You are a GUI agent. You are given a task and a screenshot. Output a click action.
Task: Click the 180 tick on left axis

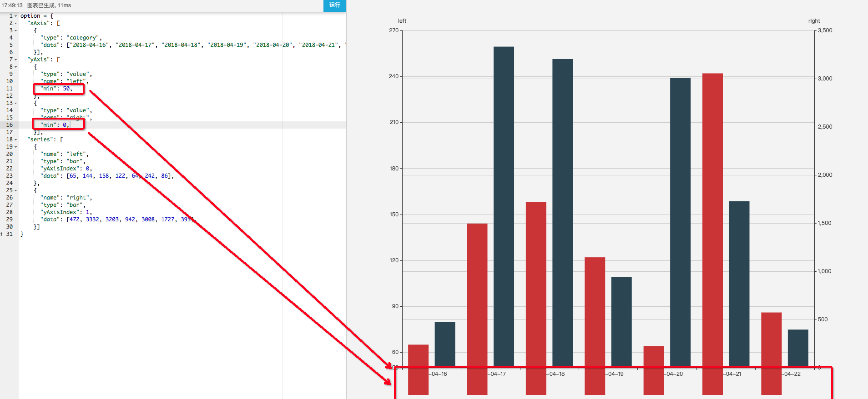(394, 169)
